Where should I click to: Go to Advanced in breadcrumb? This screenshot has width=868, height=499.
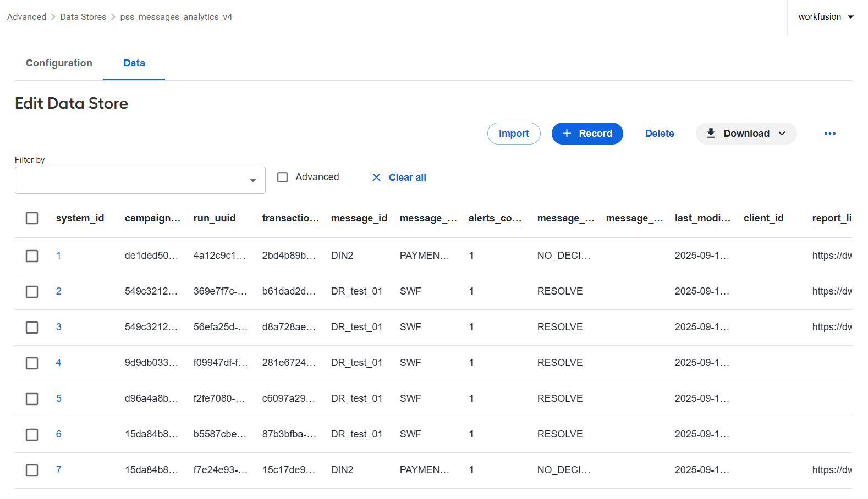pyautogui.click(x=26, y=17)
